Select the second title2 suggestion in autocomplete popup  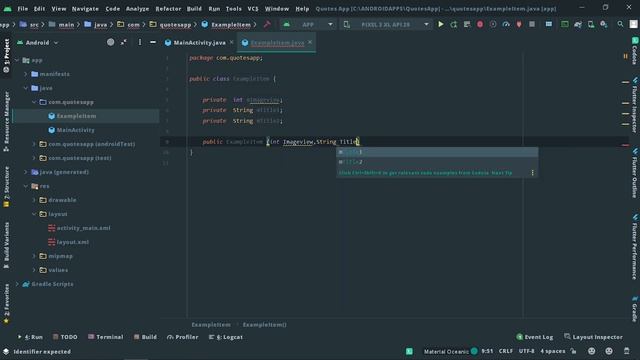[437, 162]
